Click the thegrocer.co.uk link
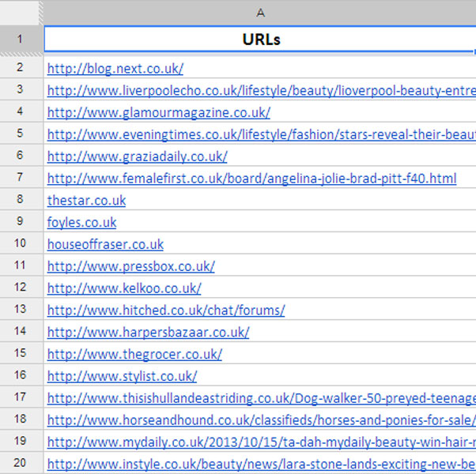Viewport: 476px width, 474px height. pyautogui.click(x=134, y=354)
